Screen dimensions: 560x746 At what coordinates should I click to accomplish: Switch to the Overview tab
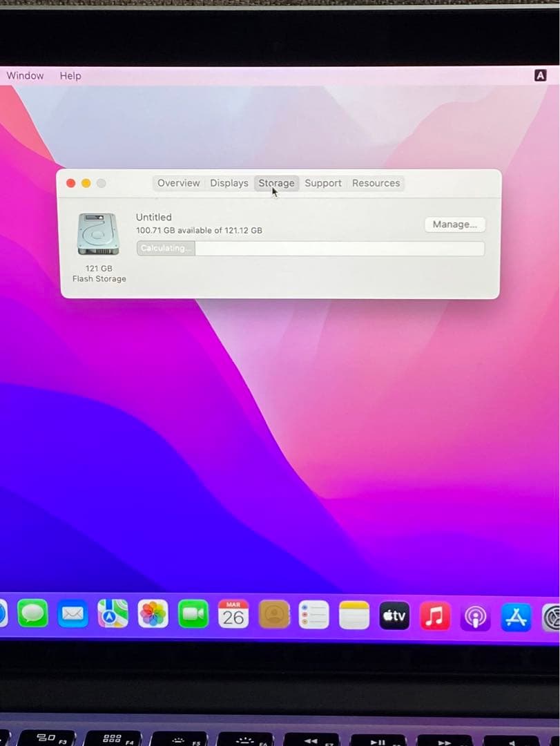coord(178,183)
